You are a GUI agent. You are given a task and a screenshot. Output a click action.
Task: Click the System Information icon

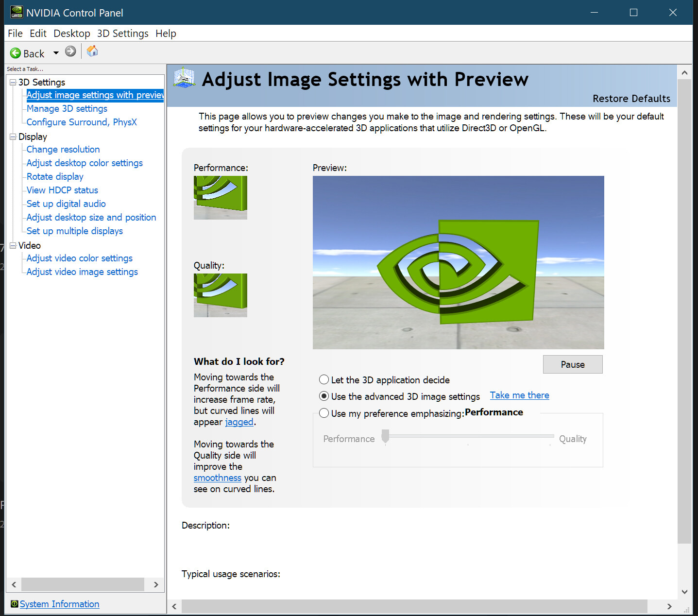[15, 604]
